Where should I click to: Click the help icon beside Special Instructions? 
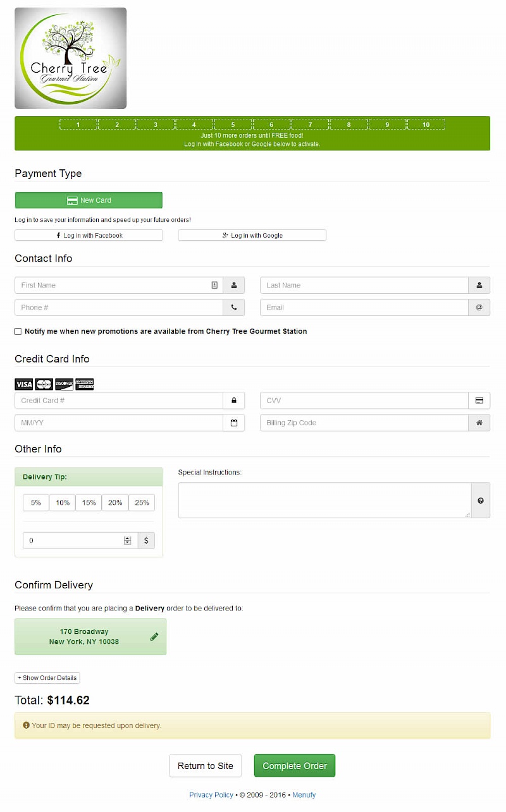(480, 500)
